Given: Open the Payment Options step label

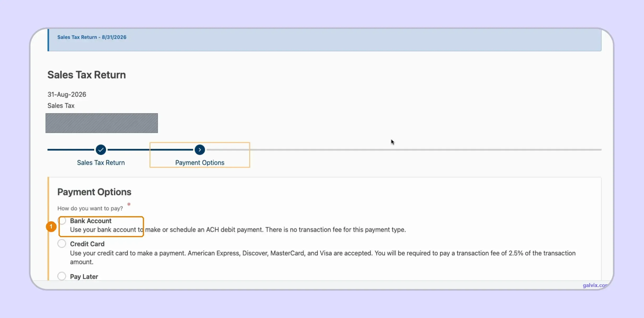Looking at the screenshot, I should (x=200, y=163).
